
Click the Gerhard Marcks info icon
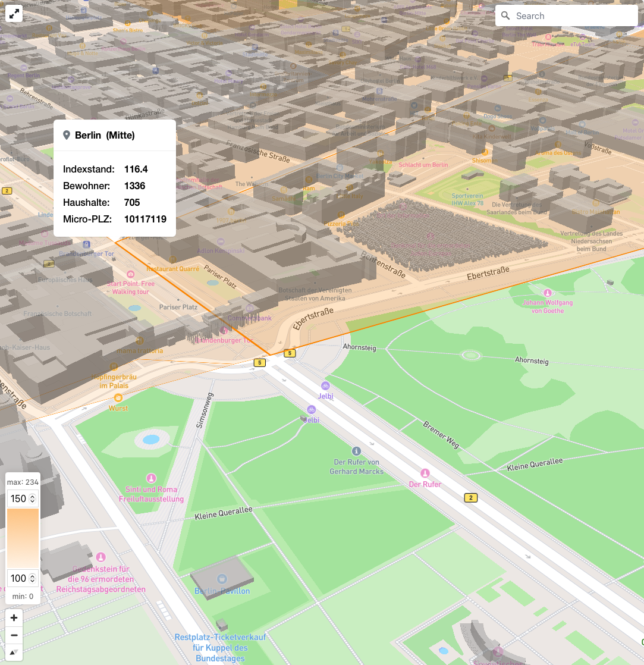[356, 451]
